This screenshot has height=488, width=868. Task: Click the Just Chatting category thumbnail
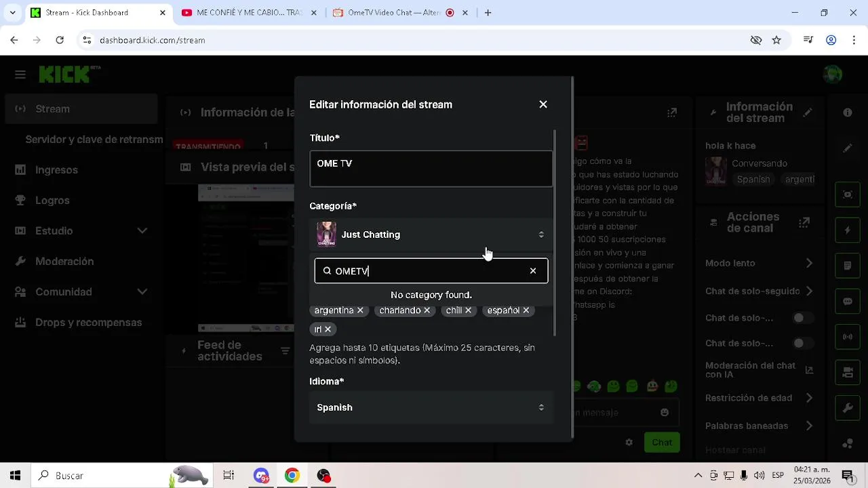(x=326, y=235)
